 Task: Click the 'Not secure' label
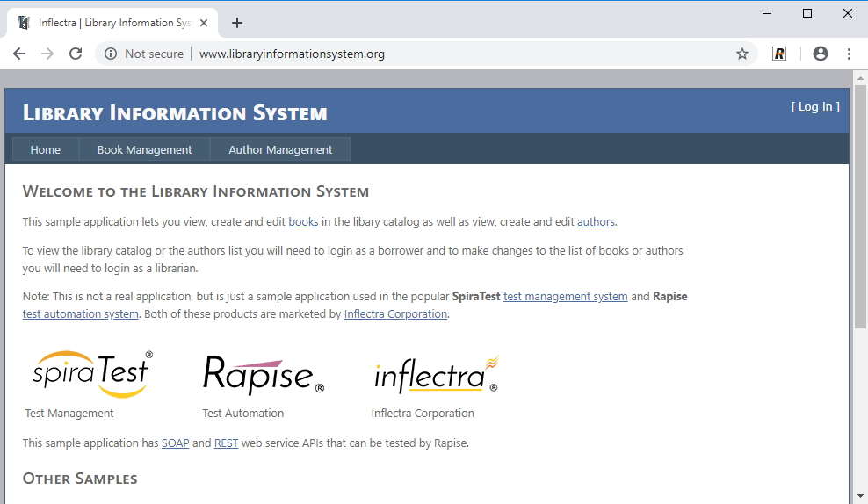pyautogui.click(x=154, y=54)
